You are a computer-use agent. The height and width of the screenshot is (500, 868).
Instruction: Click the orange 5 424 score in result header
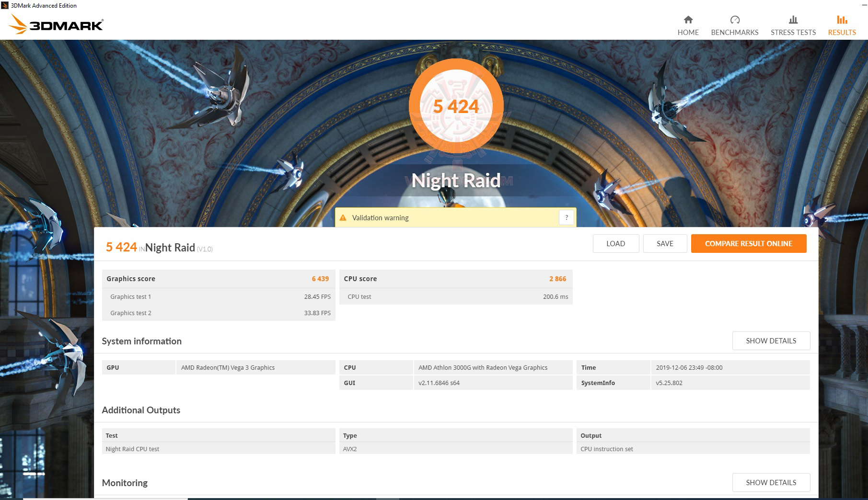121,247
